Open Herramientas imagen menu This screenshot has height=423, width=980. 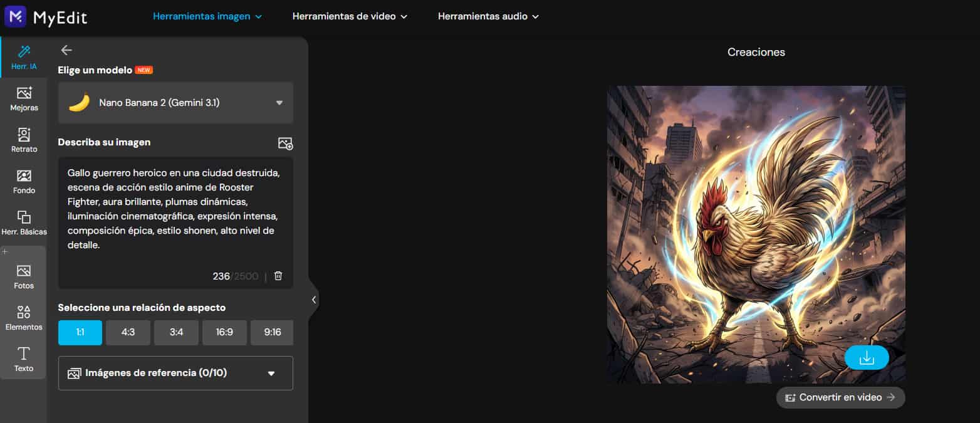pos(207,16)
